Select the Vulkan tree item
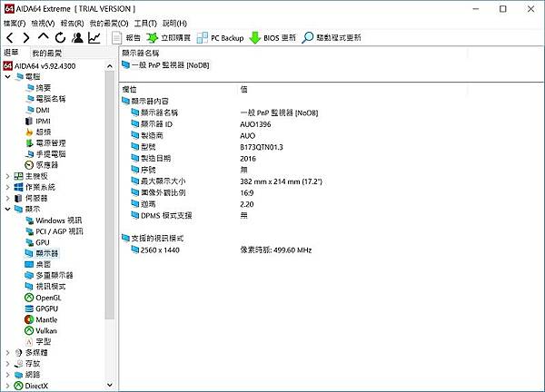 point(41,330)
